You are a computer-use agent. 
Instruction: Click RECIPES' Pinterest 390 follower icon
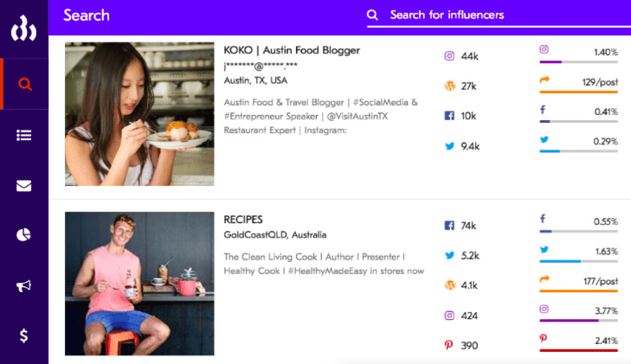coord(449,345)
